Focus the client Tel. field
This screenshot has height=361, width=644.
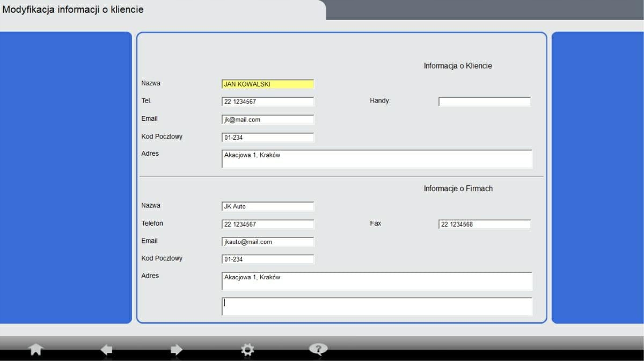[x=267, y=102]
